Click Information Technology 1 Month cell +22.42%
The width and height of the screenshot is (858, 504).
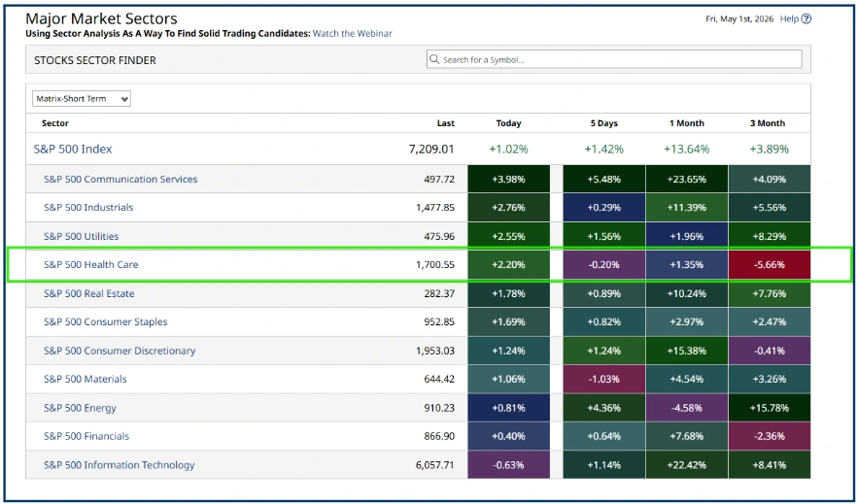[687, 465]
